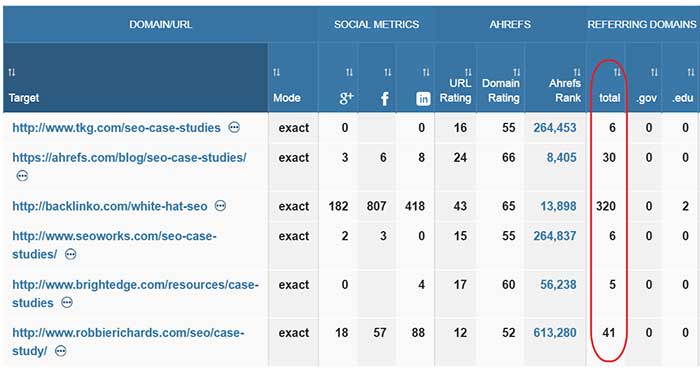Select Domain Rating 60 for brightedge

pyautogui.click(x=508, y=285)
